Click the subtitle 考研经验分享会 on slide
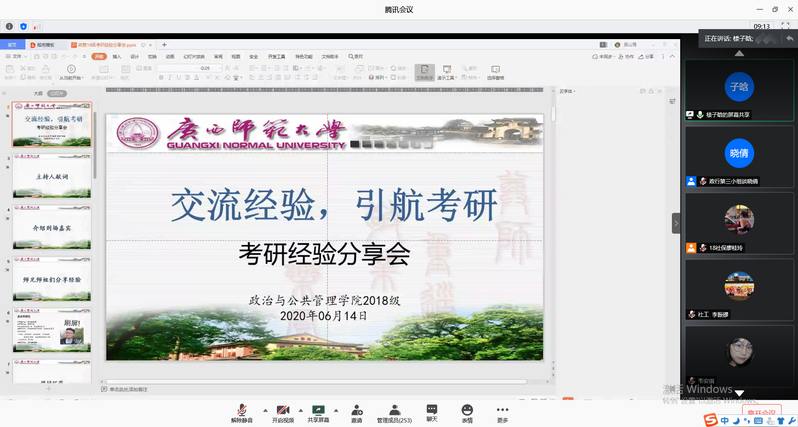Screen dimensions: 798x427 click(x=324, y=255)
